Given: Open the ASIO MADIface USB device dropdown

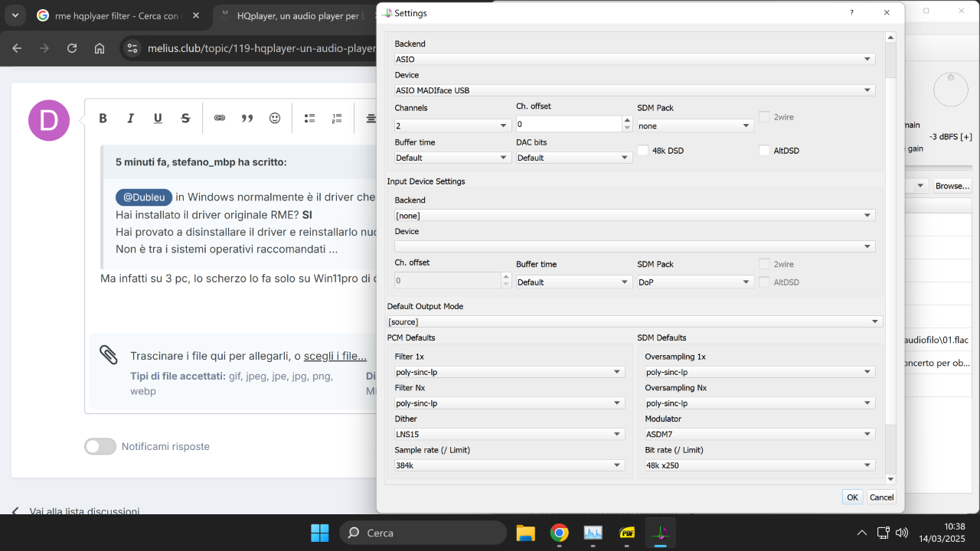Looking at the screenshot, I should pyautogui.click(x=634, y=90).
